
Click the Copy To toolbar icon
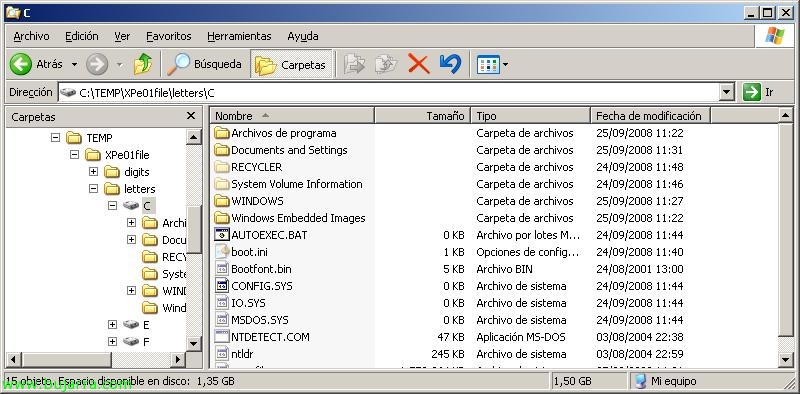(386, 64)
